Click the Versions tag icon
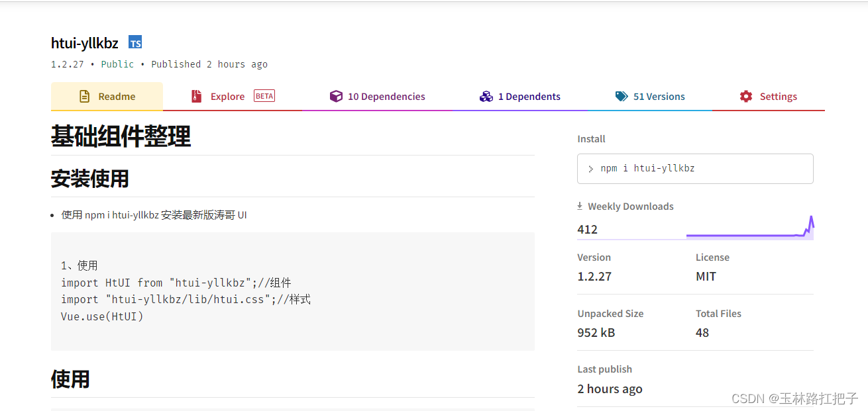This screenshot has width=868, height=411. pyautogui.click(x=622, y=96)
